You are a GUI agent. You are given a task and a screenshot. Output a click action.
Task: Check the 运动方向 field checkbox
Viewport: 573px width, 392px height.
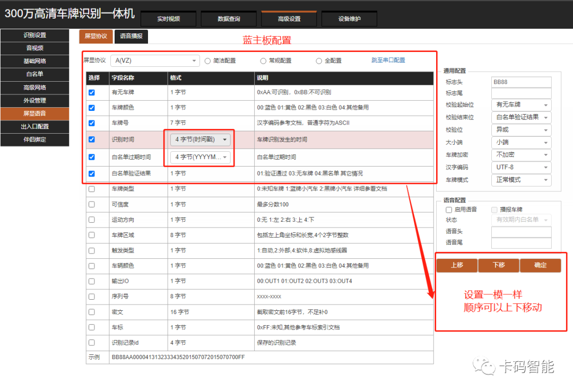(92, 220)
